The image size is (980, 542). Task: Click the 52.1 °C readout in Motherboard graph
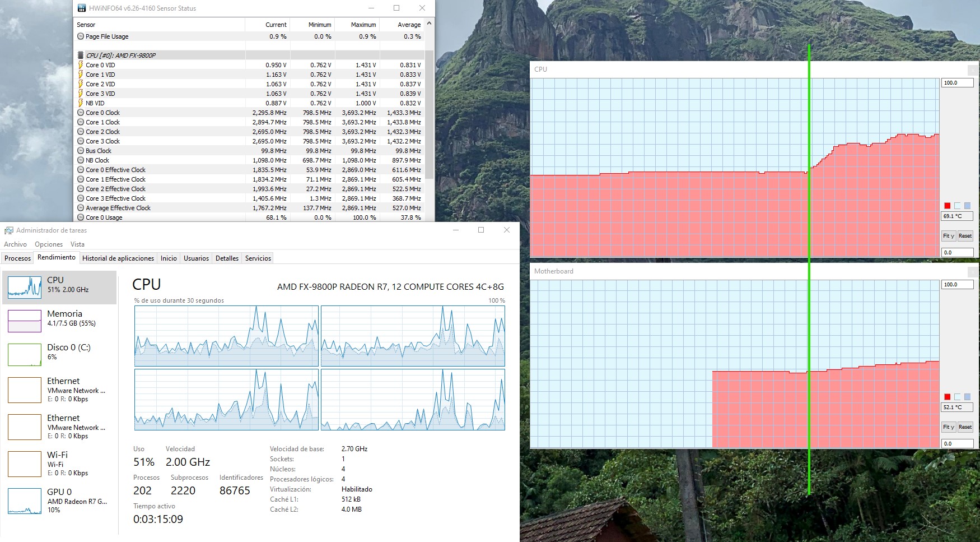click(x=958, y=407)
